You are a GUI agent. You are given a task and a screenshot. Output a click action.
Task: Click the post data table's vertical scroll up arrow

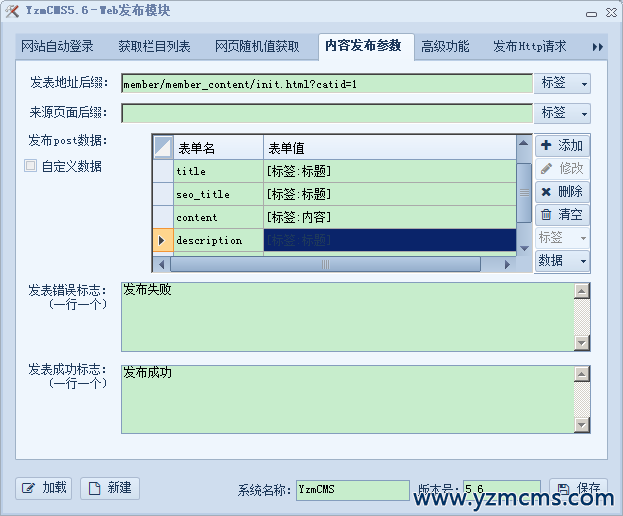click(x=524, y=143)
